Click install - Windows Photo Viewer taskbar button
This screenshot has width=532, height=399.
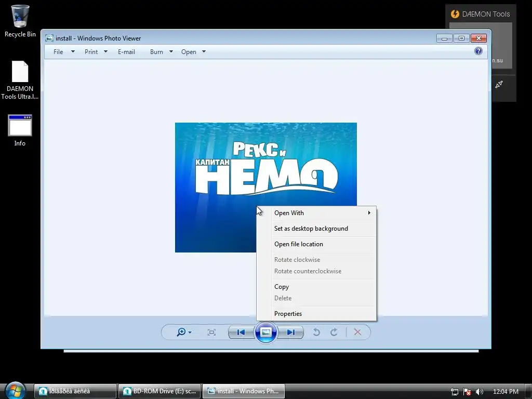[x=244, y=391]
